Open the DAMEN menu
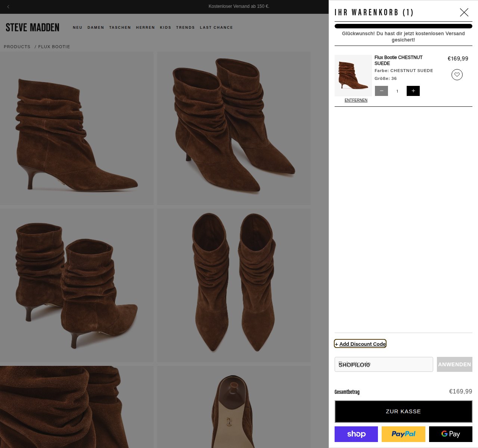Image resolution: width=478 pixels, height=448 pixels. [x=96, y=28]
